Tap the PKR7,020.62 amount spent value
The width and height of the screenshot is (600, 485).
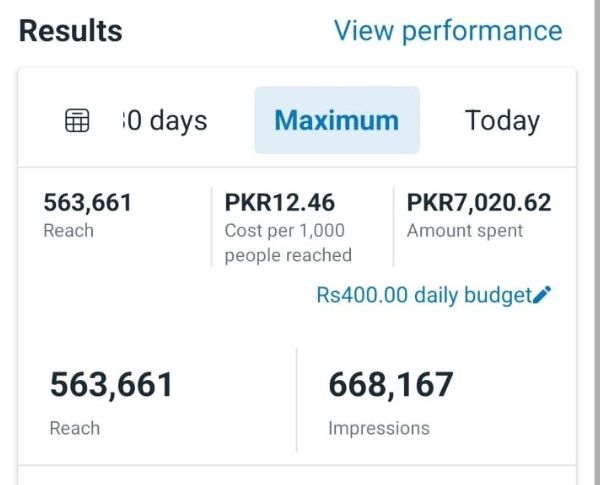[479, 203]
